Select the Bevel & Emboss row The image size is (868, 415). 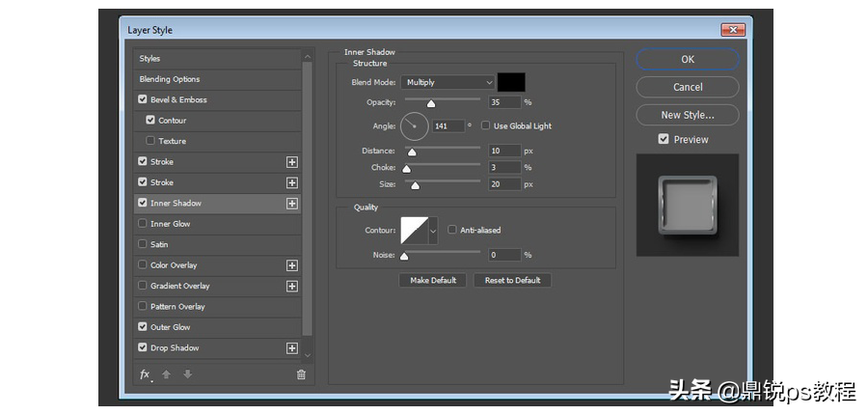(218, 99)
